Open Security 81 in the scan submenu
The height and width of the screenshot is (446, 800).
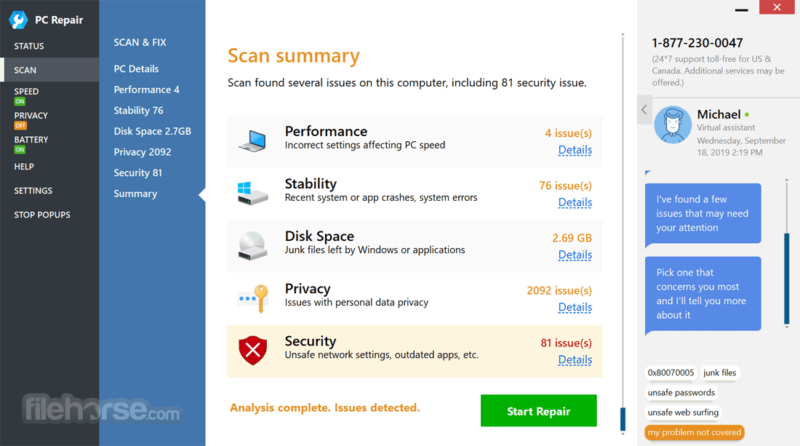coord(138,173)
